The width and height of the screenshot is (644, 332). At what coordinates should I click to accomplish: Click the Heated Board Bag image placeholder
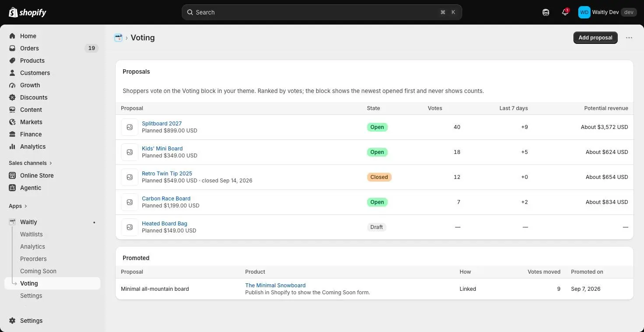(130, 227)
